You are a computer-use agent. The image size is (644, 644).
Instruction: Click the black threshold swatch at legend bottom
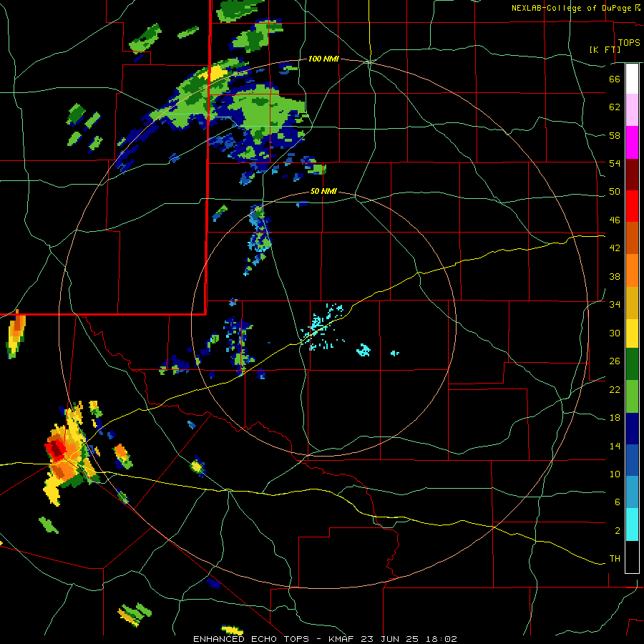(x=632, y=557)
